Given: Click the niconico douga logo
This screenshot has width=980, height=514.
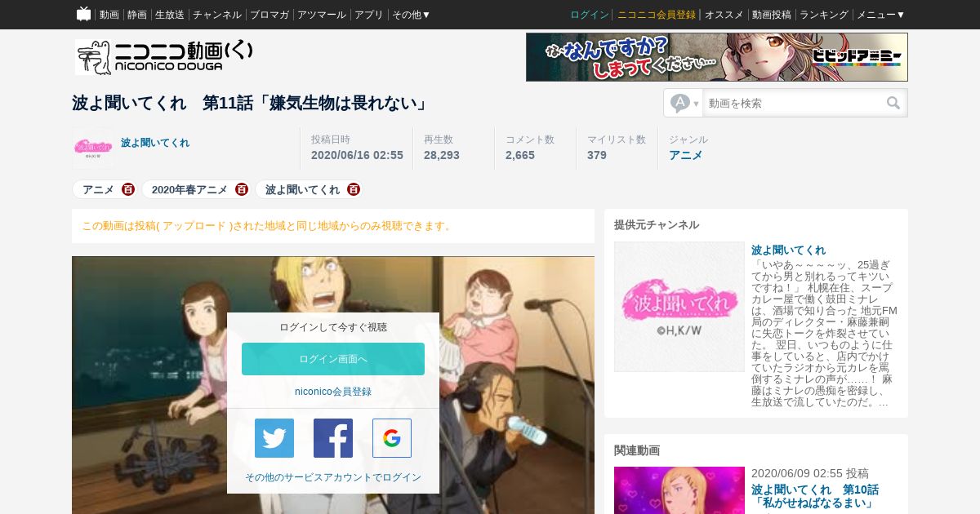Looking at the screenshot, I should click(x=164, y=57).
